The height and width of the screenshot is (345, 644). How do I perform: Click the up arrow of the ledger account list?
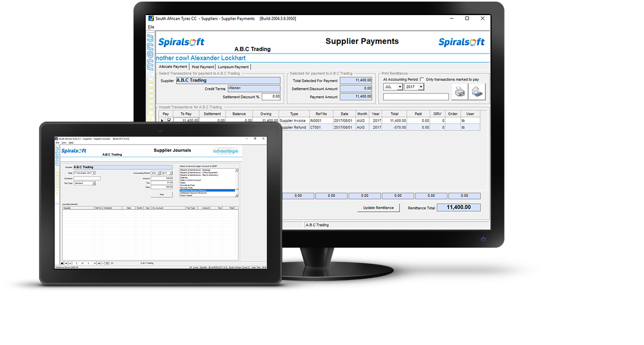(x=237, y=170)
